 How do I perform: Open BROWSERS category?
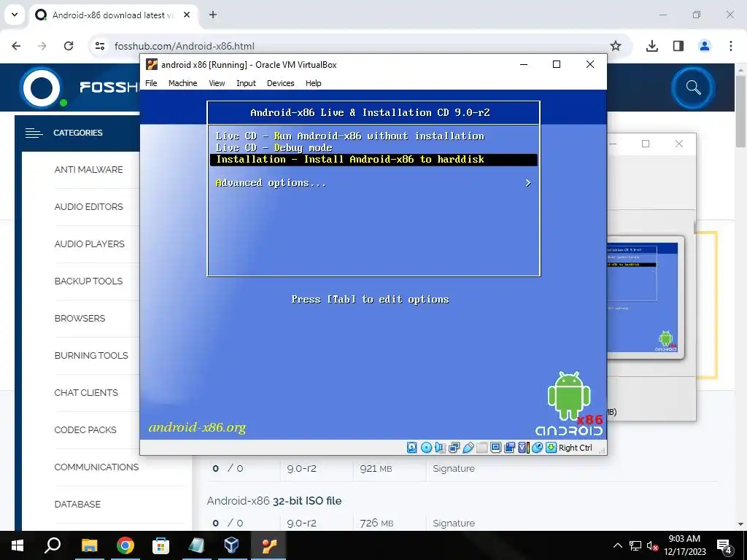[80, 318]
